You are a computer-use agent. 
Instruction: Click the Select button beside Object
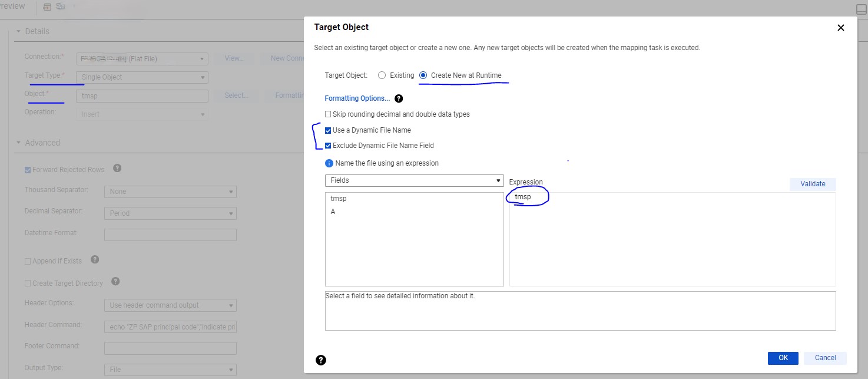[x=236, y=95]
